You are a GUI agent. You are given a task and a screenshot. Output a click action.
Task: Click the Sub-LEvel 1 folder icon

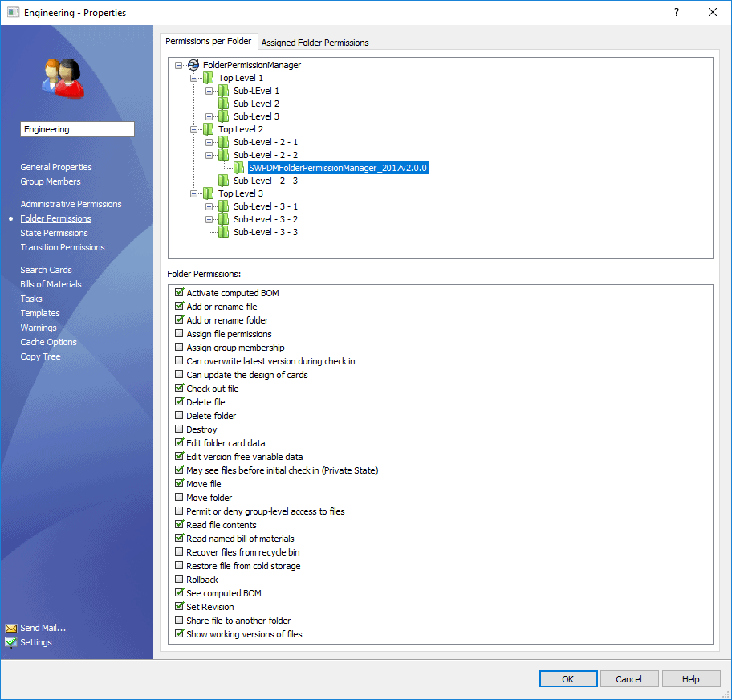[224, 91]
